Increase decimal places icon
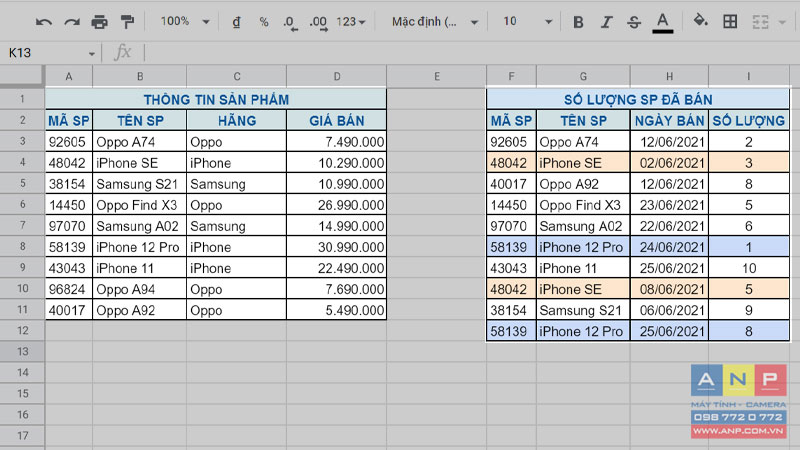This screenshot has width=800, height=450. pyautogui.click(x=319, y=22)
